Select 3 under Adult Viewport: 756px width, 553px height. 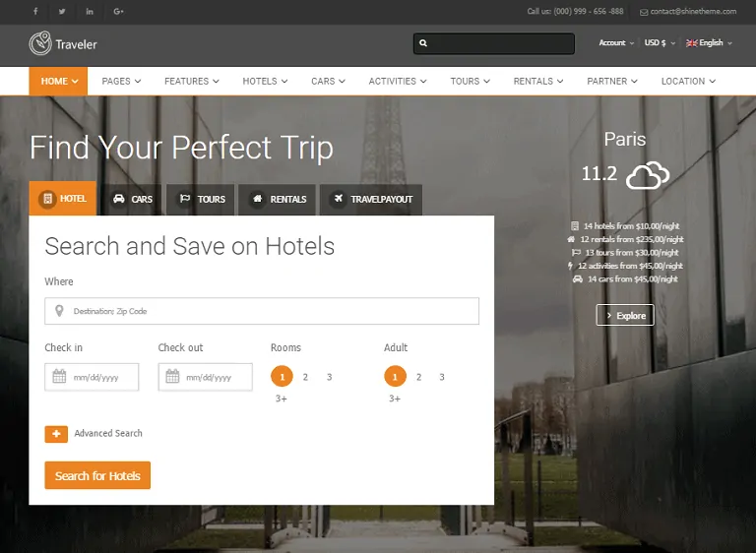(442, 377)
